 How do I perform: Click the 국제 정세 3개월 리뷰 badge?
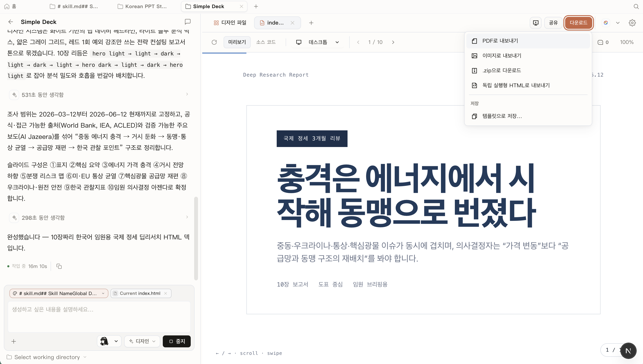(x=312, y=138)
